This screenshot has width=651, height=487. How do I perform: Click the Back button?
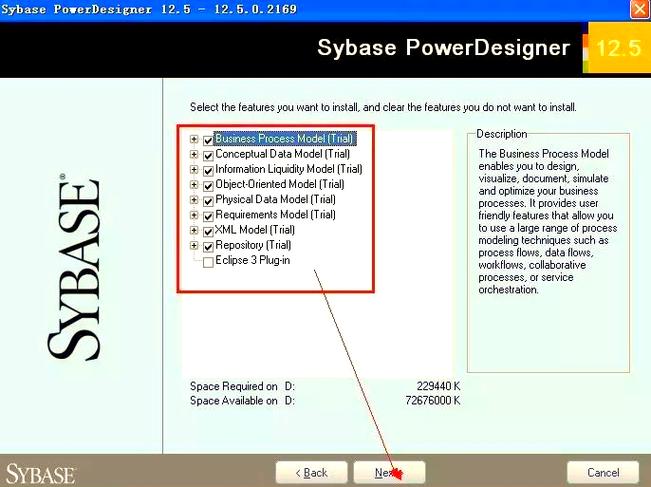coord(311,472)
